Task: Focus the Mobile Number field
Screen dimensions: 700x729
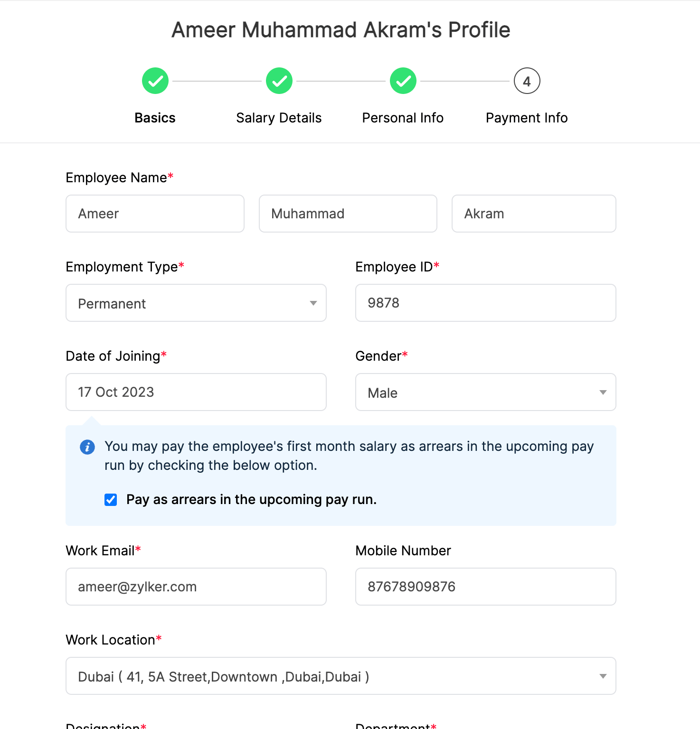Action: pos(485,587)
